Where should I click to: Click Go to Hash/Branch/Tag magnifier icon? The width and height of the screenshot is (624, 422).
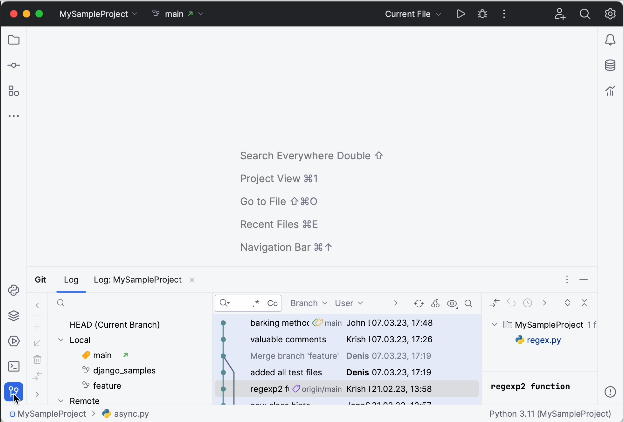click(x=468, y=303)
